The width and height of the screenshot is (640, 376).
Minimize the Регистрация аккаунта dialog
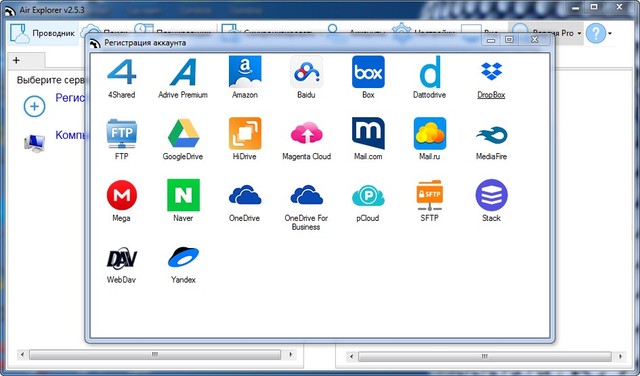(x=491, y=40)
